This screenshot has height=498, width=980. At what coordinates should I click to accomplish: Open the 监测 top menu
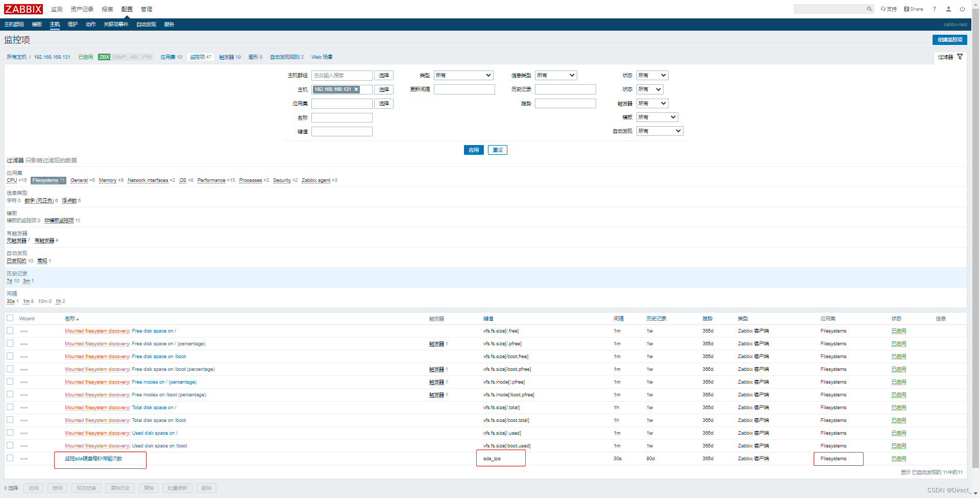[x=57, y=9]
